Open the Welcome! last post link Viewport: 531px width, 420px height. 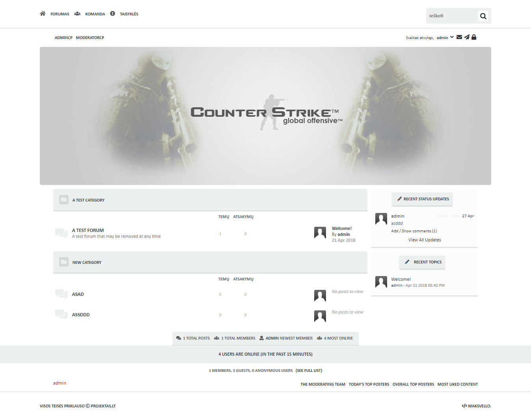pos(342,228)
